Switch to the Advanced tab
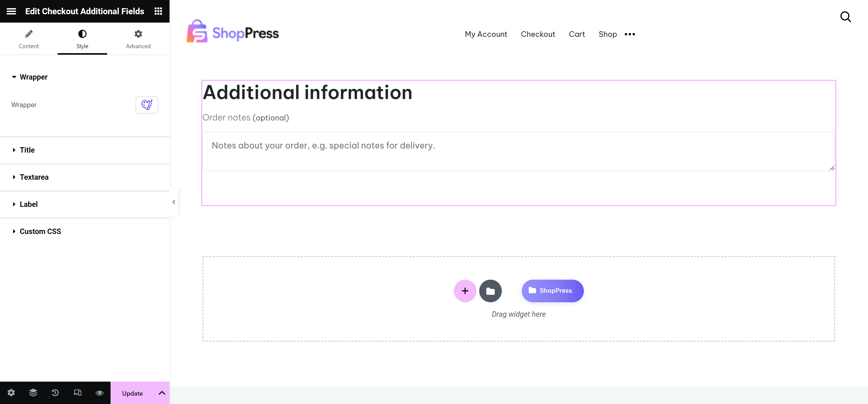 coord(138,39)
